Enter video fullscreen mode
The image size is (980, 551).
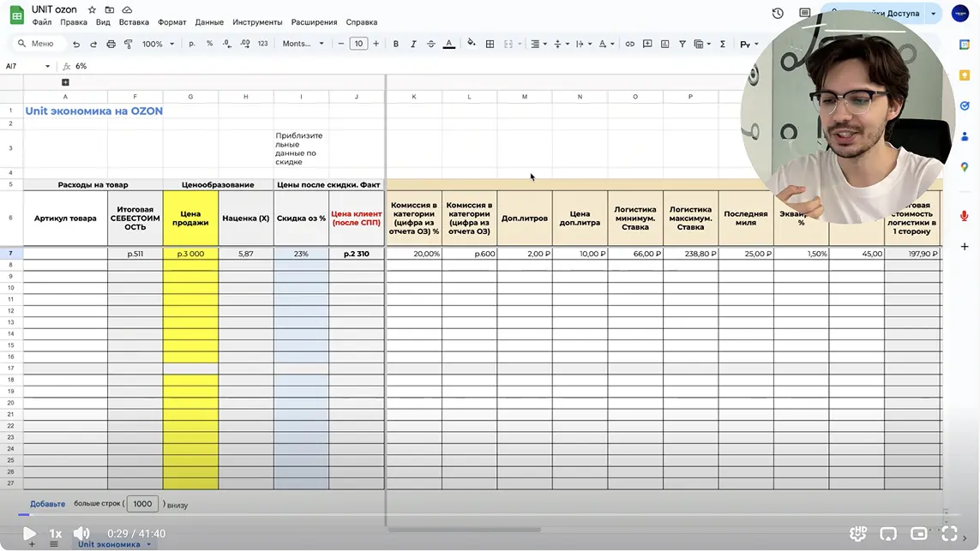click(949, 534)
